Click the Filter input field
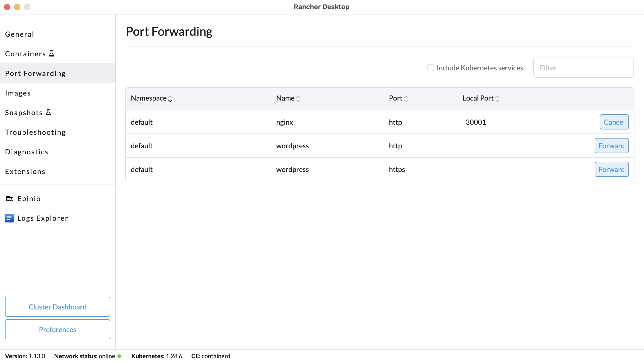 583,68
